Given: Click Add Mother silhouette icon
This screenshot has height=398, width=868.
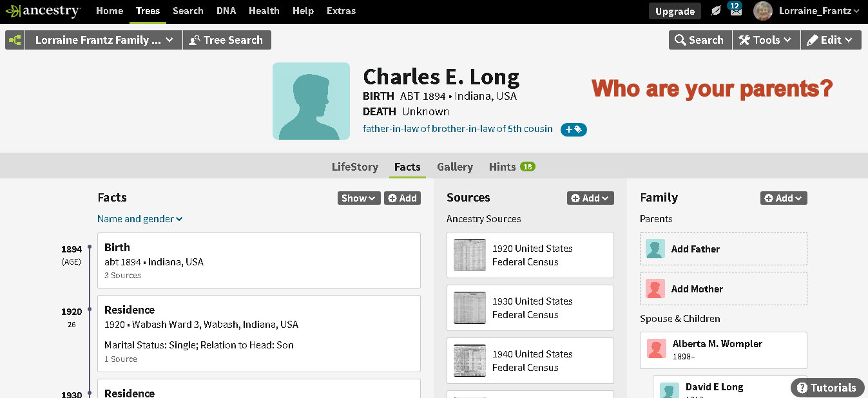Looking at the screenshot, I should point(655,289).
